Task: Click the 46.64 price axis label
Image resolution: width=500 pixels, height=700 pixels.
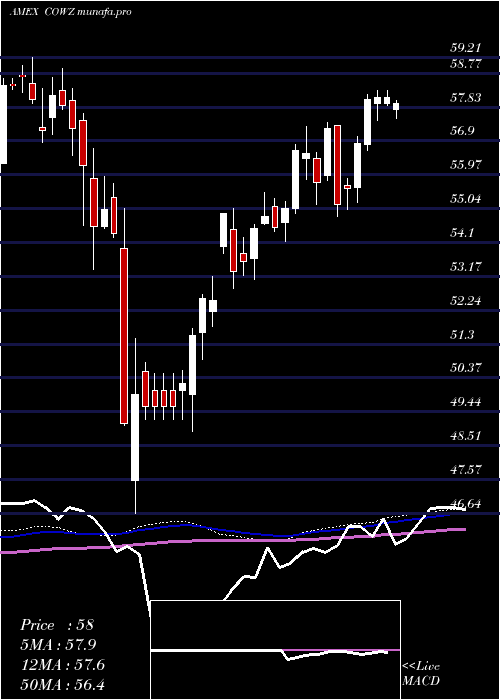Action: point(465,504)
